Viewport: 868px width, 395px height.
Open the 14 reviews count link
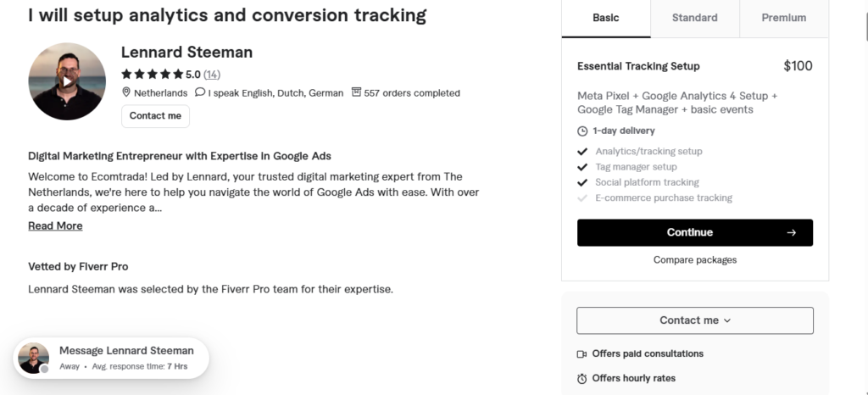pyautogui.click(x=211, y=74)
